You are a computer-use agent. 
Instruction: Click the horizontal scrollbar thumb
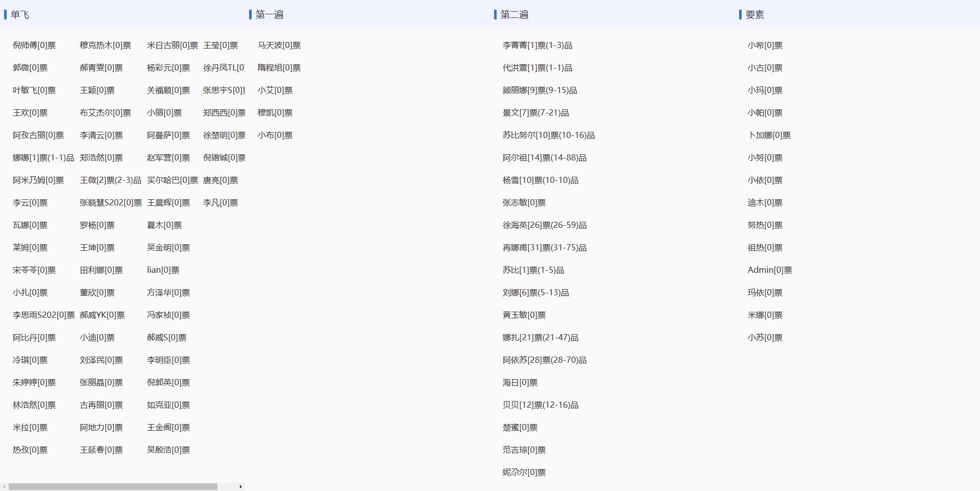coord(113,486)
